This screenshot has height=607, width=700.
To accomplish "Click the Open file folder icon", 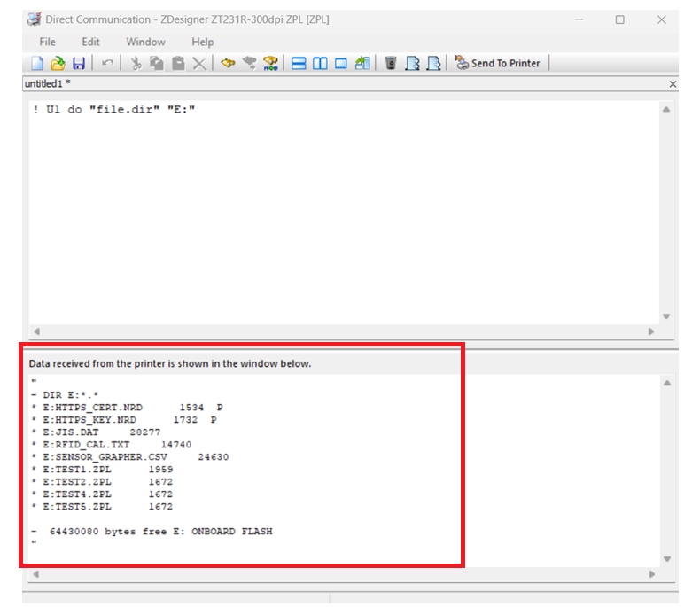I will 58,63.
